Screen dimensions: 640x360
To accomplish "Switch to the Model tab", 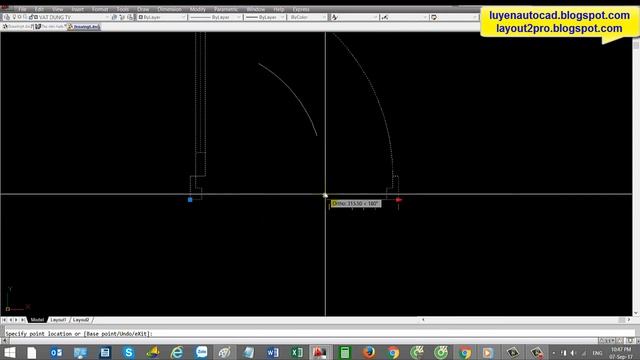I will [x=37, y=320].
